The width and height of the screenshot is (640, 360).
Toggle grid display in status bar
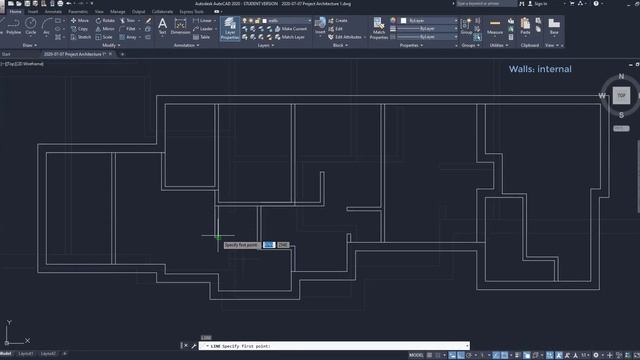click(429, 356)
